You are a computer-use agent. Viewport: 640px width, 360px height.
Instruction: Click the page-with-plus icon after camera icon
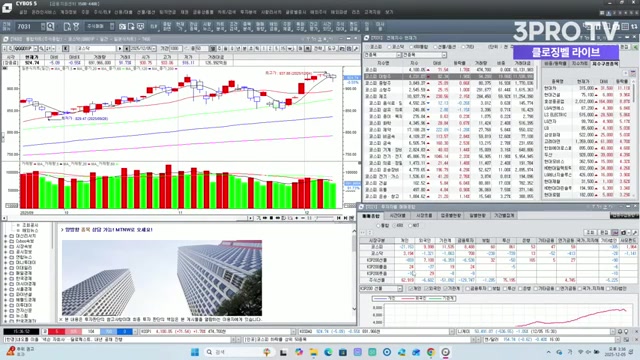coord(131,27)
